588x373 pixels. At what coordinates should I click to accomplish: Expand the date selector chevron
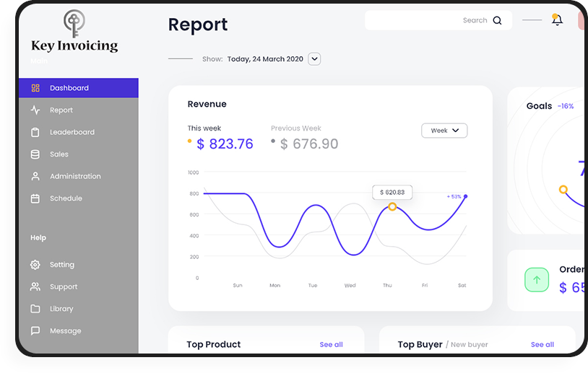click(314, 59)
